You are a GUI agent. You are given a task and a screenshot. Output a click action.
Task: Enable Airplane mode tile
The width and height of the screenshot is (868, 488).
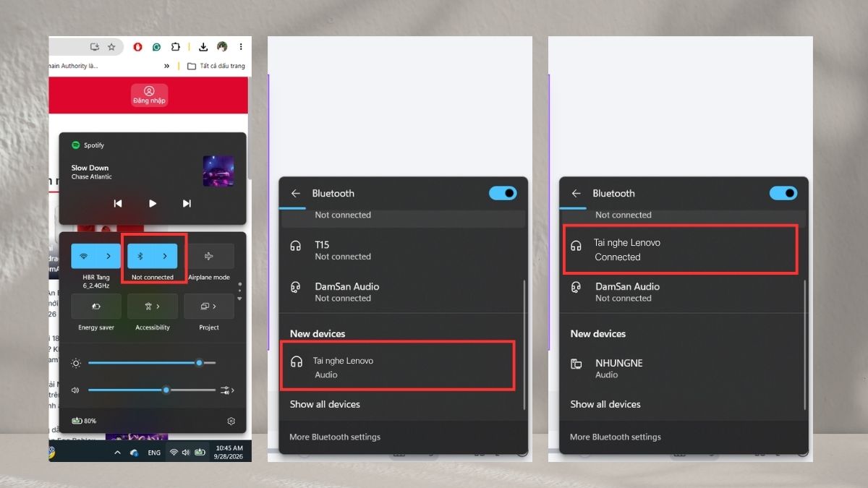coord(209,256)
